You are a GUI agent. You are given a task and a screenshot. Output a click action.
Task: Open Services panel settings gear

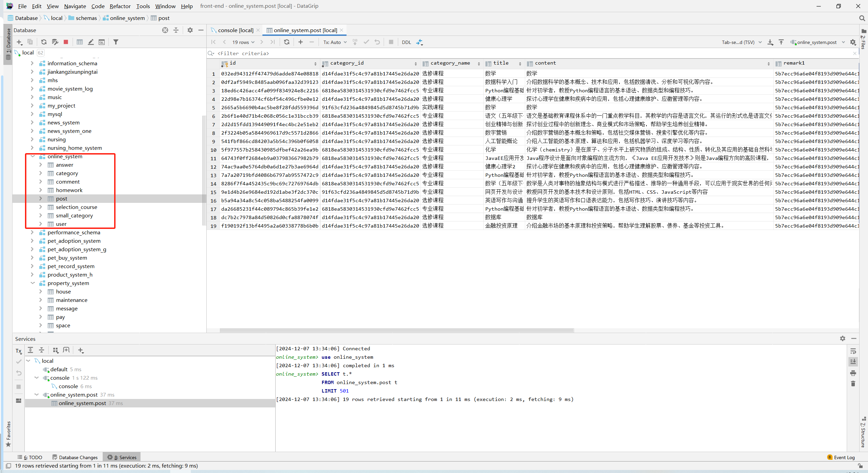(843, 338)
